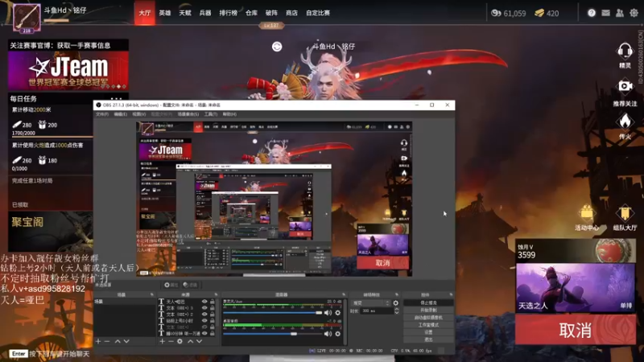Open 麦克风/Aux audio settings gear
The image size is (644, 362).
[337, 313]
